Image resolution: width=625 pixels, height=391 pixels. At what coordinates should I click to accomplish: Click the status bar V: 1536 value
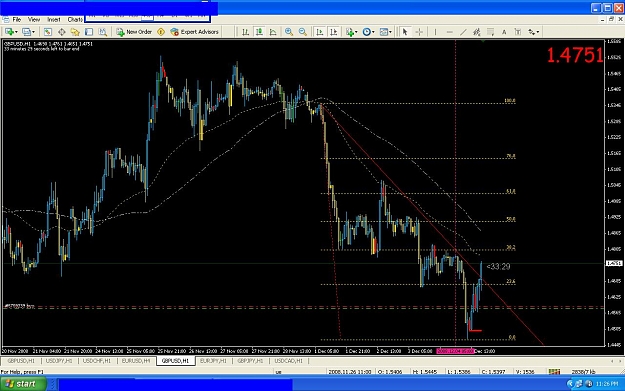[525, 372]
